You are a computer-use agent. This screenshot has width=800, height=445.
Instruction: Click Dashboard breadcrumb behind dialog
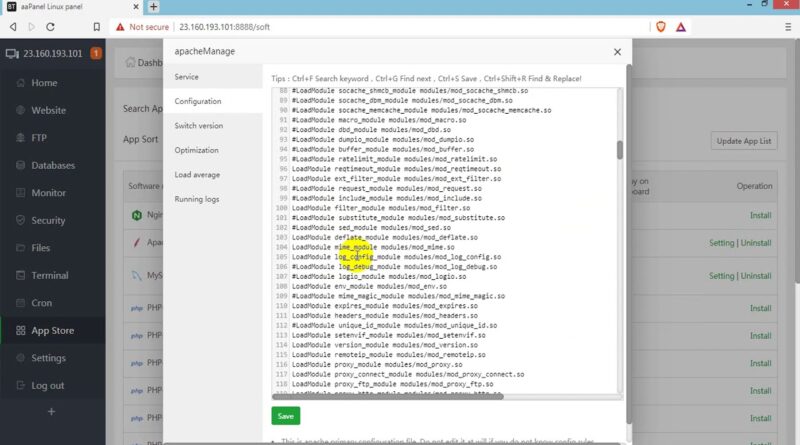pos(144,62)
